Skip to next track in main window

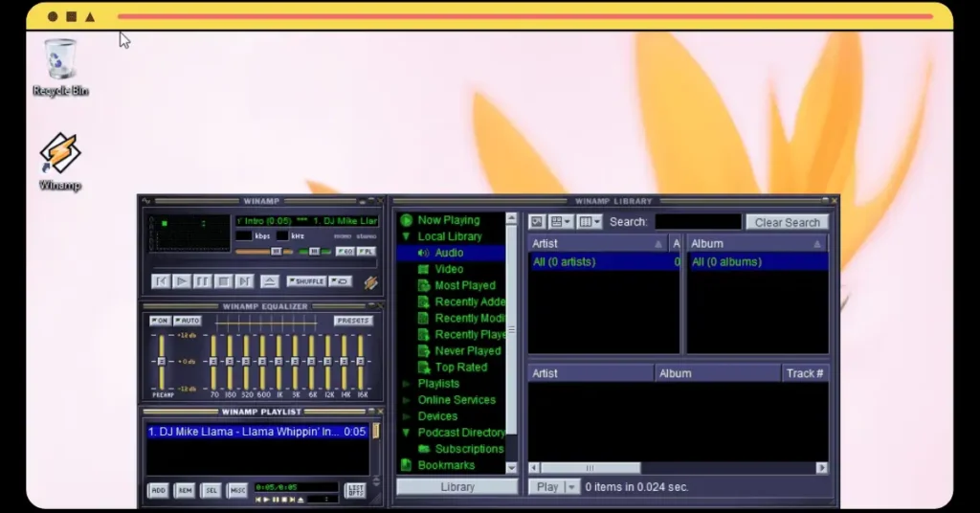coord(244,281)
